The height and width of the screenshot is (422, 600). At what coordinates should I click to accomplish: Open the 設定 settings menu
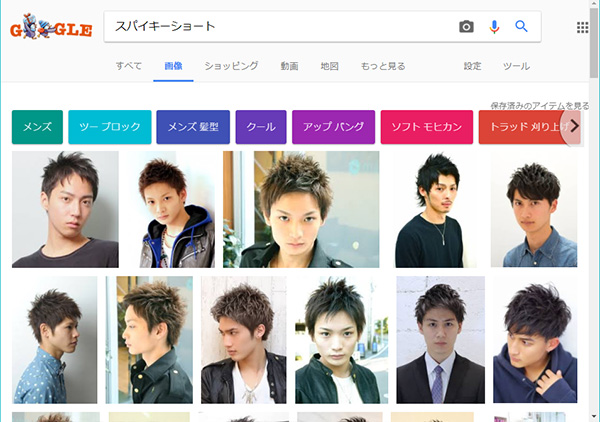pos(472,66)
